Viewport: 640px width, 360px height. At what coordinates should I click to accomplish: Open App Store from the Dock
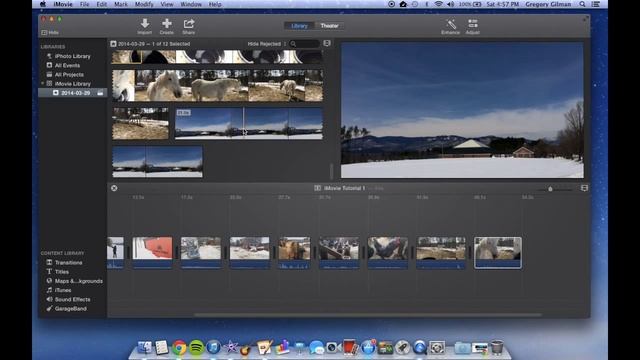(x=368, y=347)
